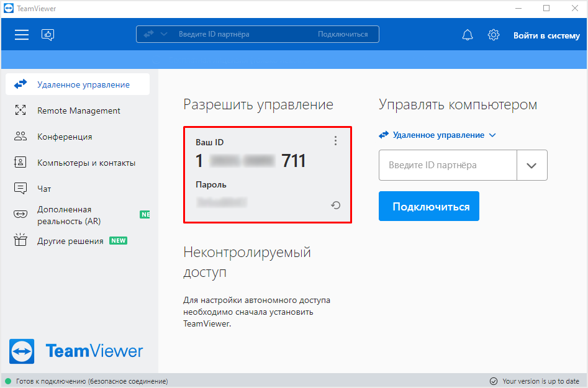Click the AR goggles icon
588x388 pixels.
[x=20, y=214]
